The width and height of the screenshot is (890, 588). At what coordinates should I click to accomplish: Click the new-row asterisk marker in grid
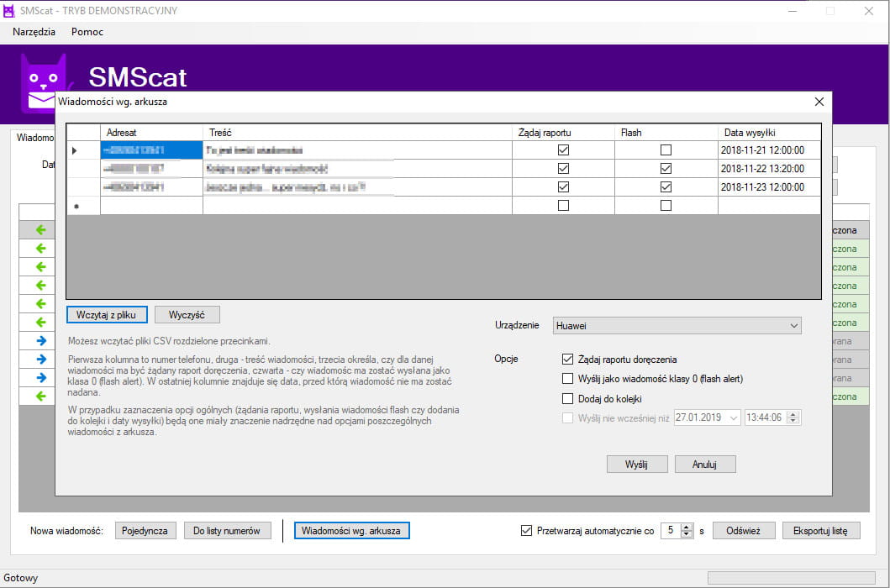tap(76, 206)
